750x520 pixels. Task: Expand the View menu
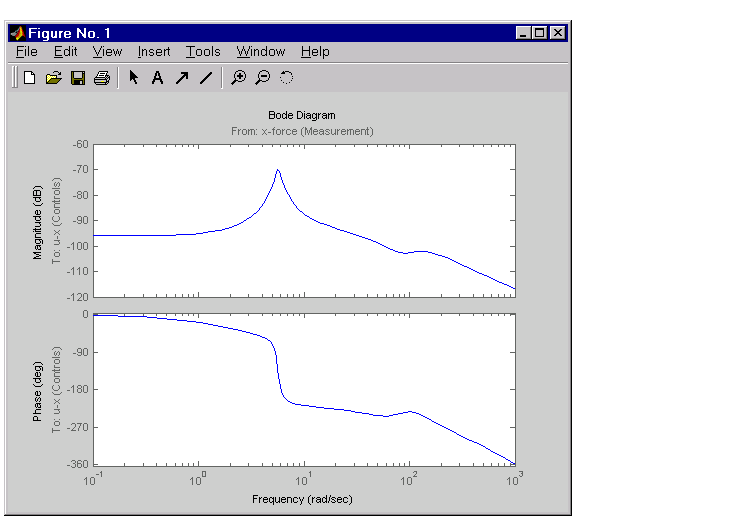tap(107, 51)
